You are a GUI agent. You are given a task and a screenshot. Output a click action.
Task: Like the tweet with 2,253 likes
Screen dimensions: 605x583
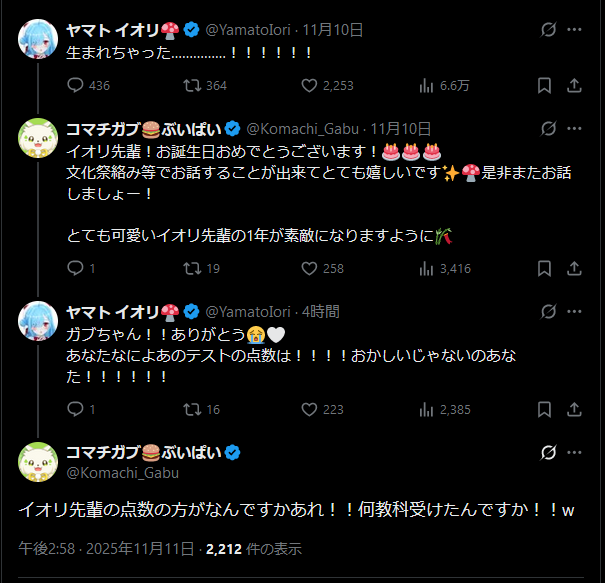[310, 86]
